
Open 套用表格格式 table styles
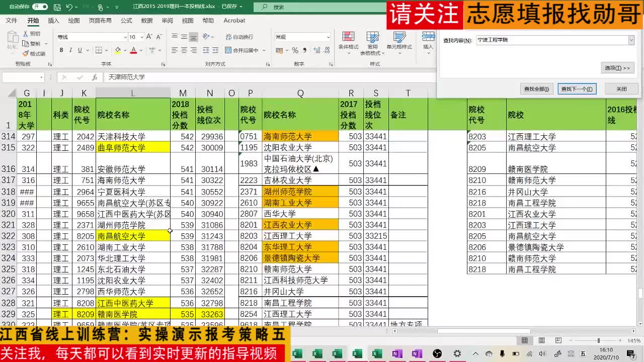(372, 43)
